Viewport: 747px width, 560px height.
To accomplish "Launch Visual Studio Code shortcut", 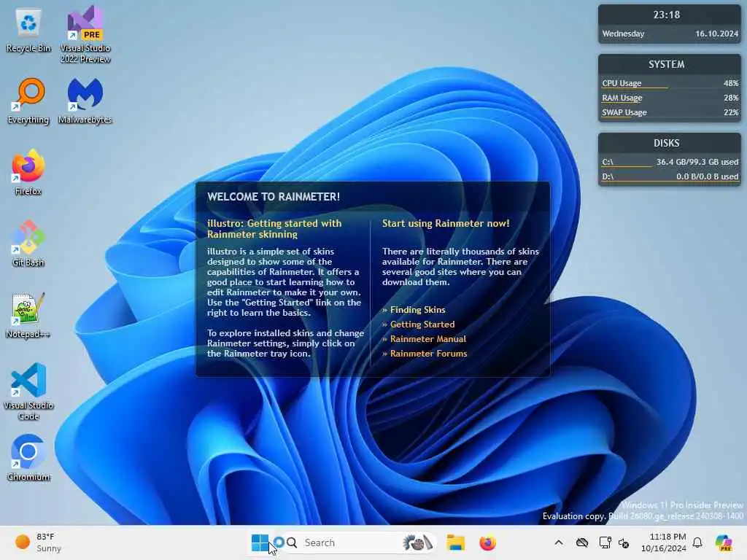I will pos(28,392).
